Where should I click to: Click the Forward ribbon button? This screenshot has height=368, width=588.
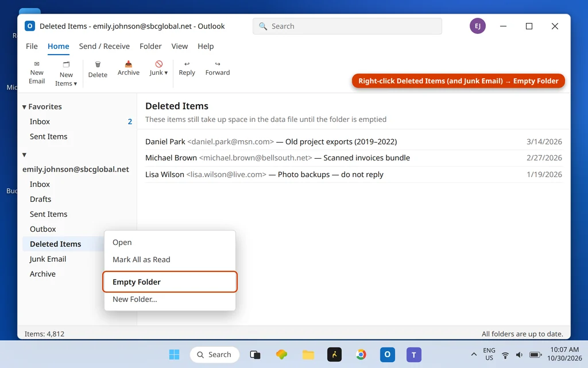(218, 69)
